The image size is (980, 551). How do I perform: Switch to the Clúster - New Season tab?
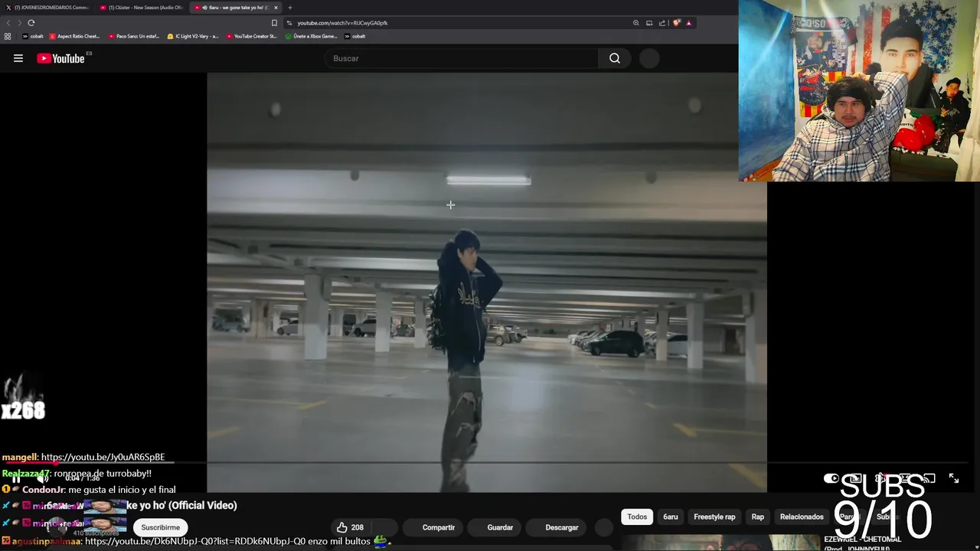coord(142,8)
